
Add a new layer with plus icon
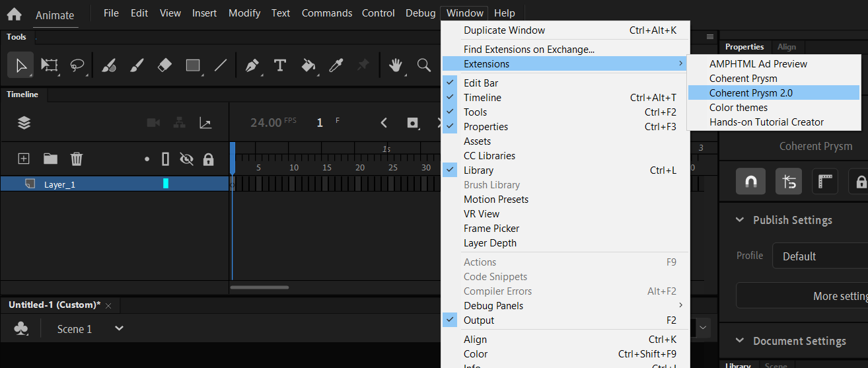(x=24, y=159)
